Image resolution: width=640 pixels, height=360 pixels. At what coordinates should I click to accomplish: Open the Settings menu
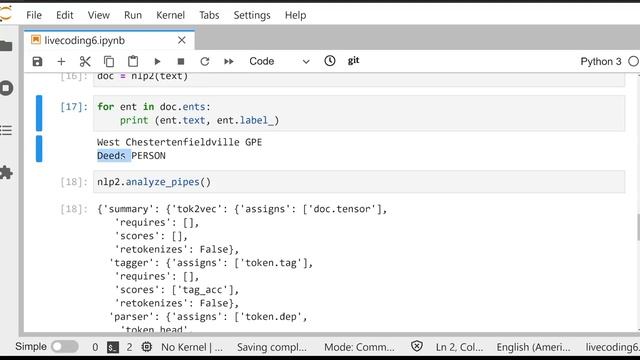tap(252, 15)
